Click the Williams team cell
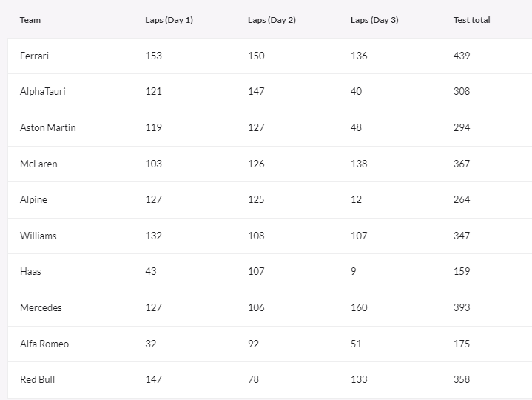Viewport: 532px width, 400px height. tap(38, 236)
